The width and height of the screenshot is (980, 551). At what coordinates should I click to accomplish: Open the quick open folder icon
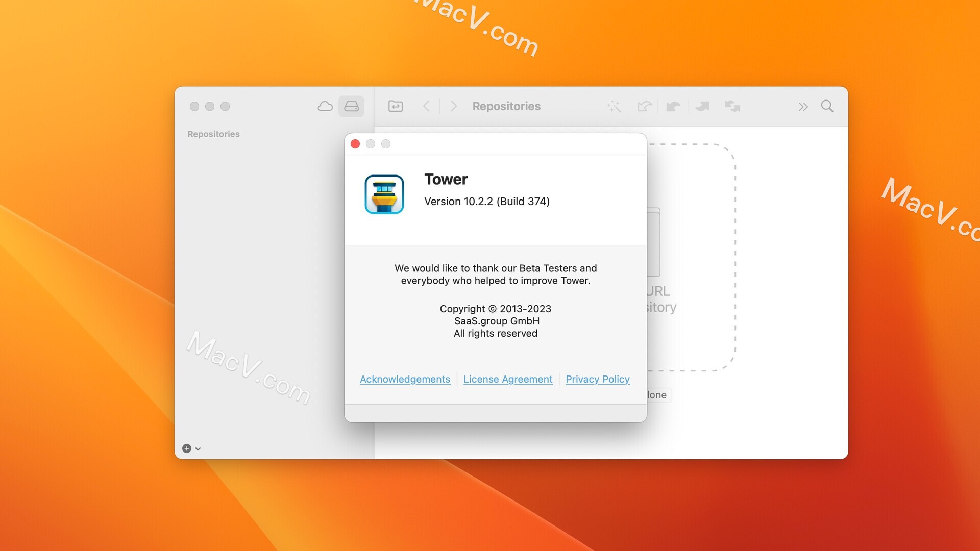click(396, 106)
